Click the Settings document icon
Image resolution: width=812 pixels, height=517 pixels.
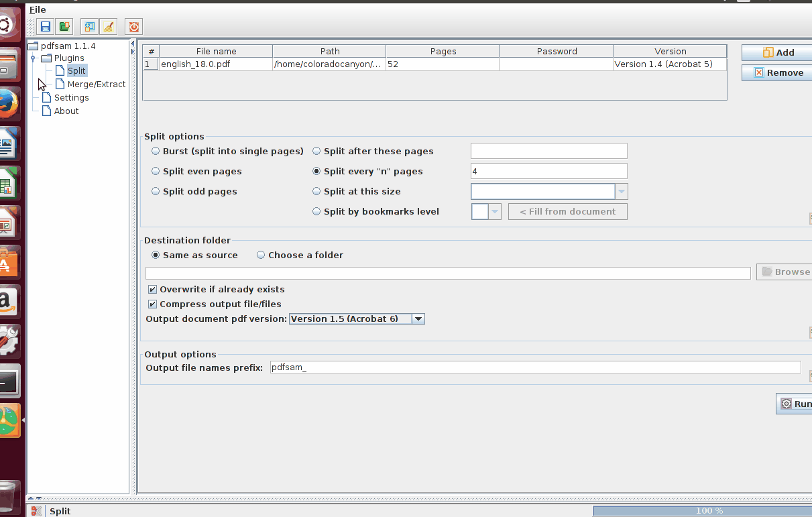click(x=47, y=97)
